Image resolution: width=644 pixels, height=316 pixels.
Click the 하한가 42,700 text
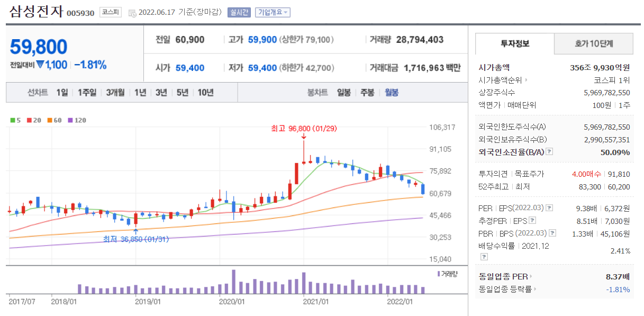(x=307, y=68)
